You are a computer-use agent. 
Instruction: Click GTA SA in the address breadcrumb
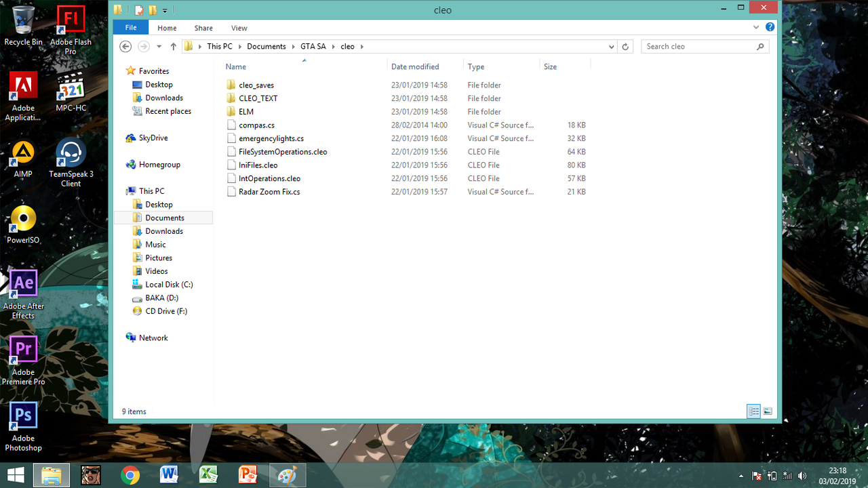tap(313, 47)
